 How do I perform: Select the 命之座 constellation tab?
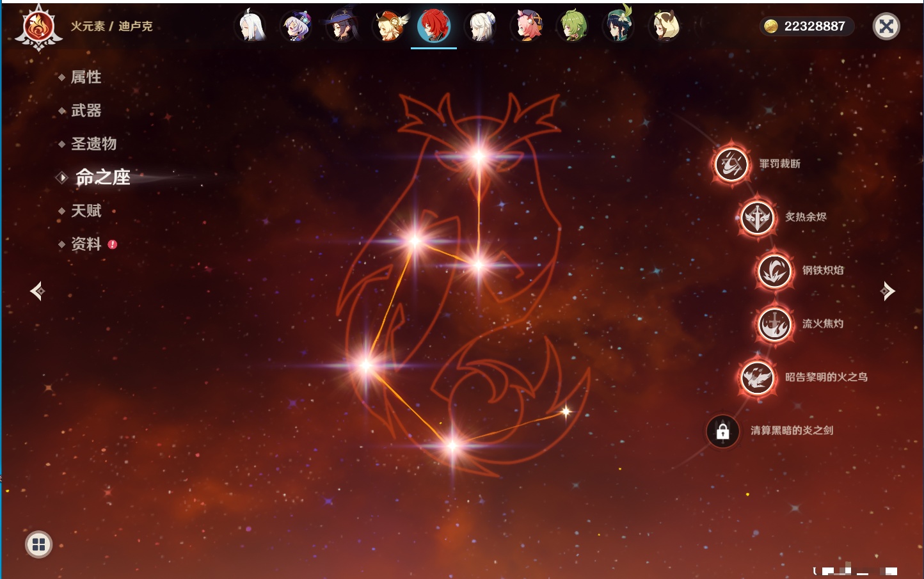(102, 177)
